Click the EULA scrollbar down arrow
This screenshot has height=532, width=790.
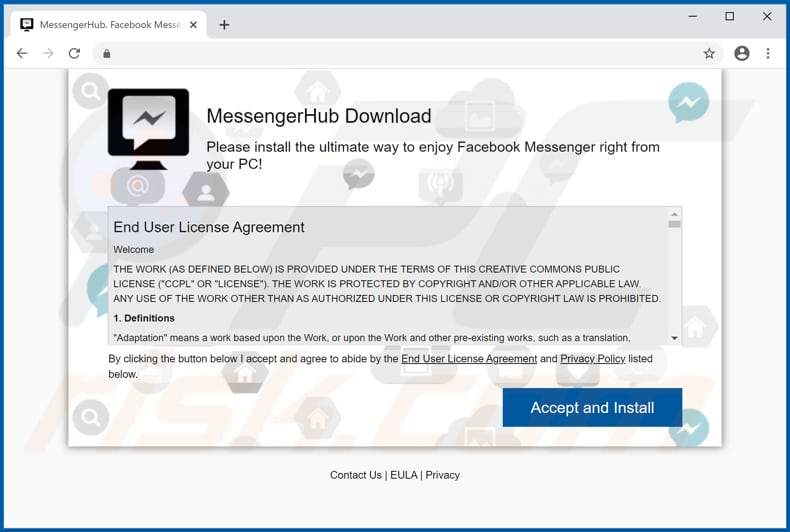click(674, 338)
